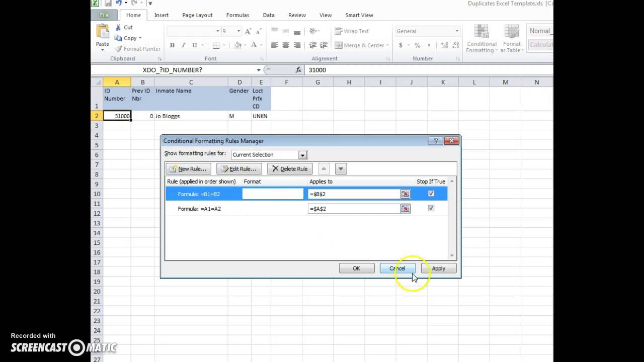Switch to the Formulas tab
The height and width of the screenshot is (362, 644).
pos(237,15)
